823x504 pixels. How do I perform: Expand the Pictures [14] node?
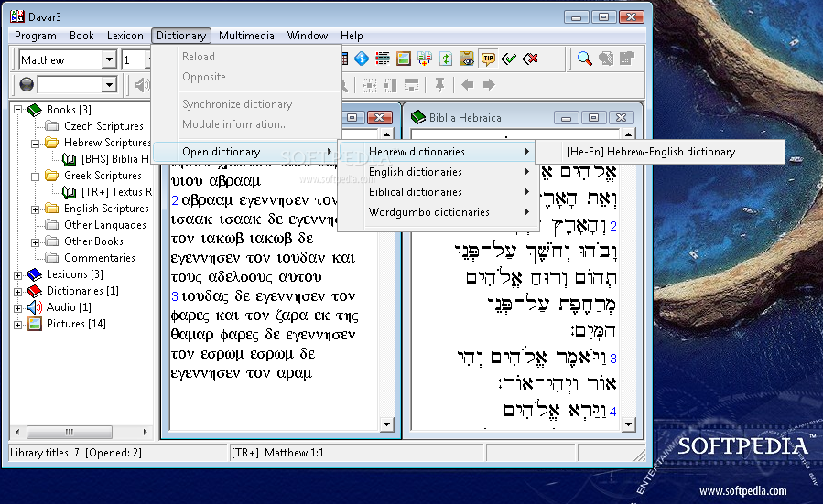pos(17,325)
